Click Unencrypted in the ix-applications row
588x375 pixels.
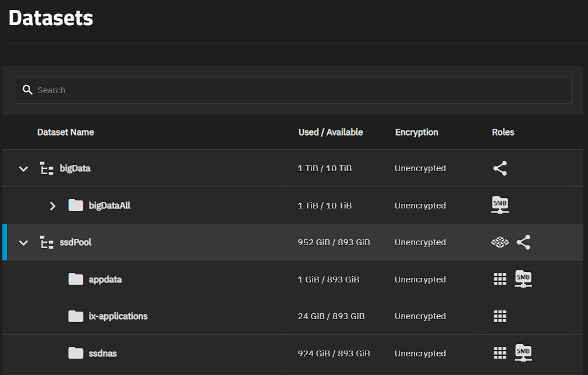(420, 316)
